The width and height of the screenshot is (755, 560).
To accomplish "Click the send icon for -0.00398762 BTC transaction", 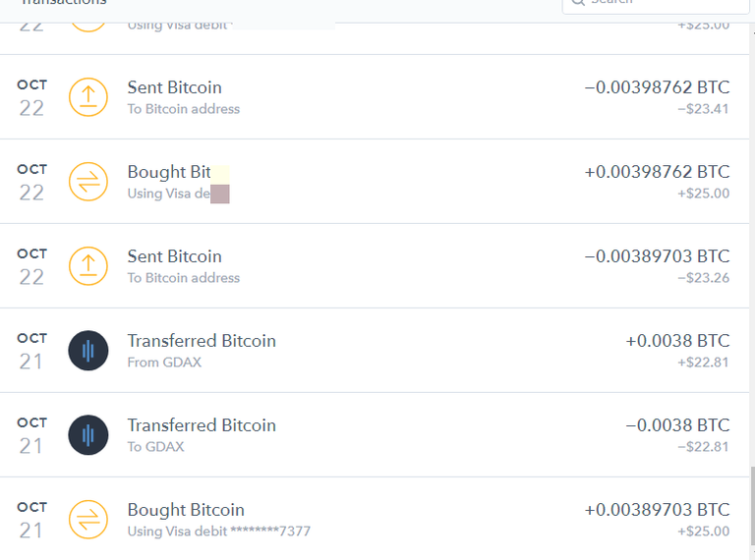I will [x=88, y=97].
